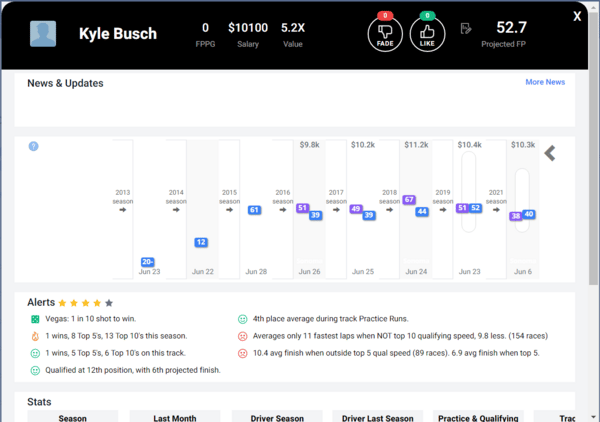Click the blue 12 marker above Jun 22

point(201,242)
